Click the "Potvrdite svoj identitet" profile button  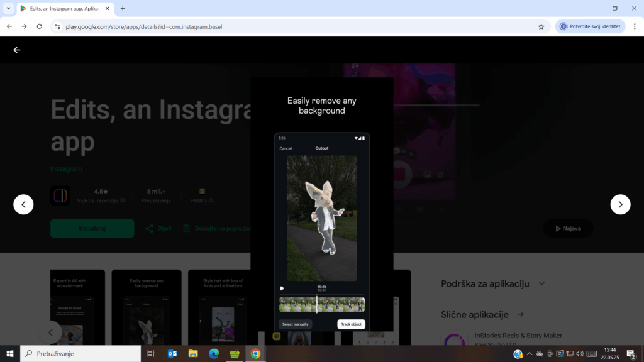point(590,26)
